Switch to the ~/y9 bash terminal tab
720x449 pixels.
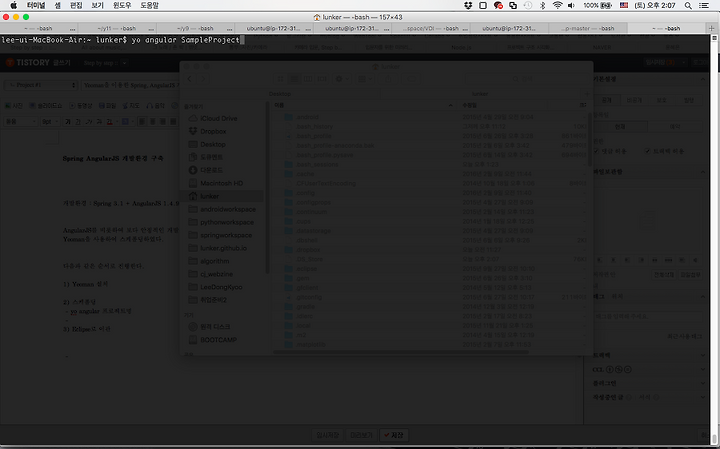click(x=195, y=28)
